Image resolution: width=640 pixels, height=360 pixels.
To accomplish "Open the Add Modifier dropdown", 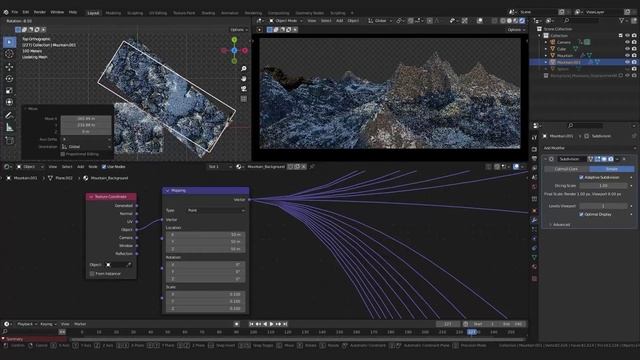I will [589, 148].
